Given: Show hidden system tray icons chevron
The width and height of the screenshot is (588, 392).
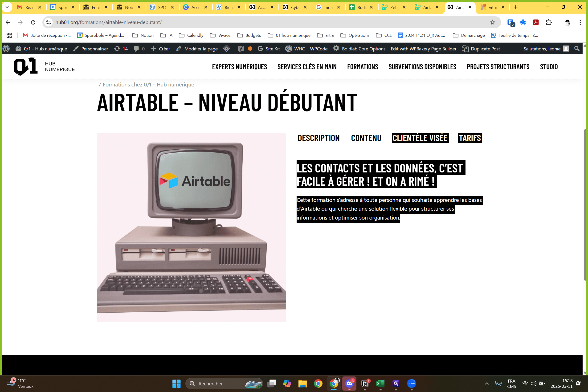Looking at the screenshot, I should (x=487, y=384).
